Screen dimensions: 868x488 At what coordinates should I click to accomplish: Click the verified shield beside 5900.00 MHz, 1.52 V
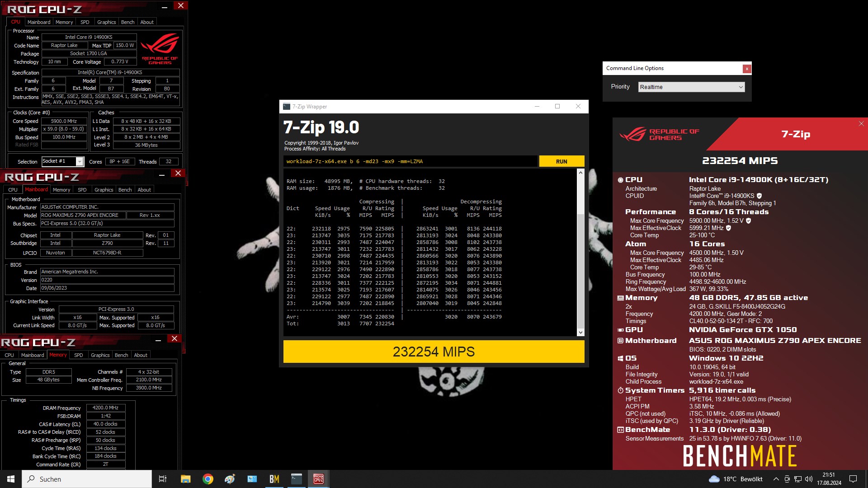pos(748,221)
